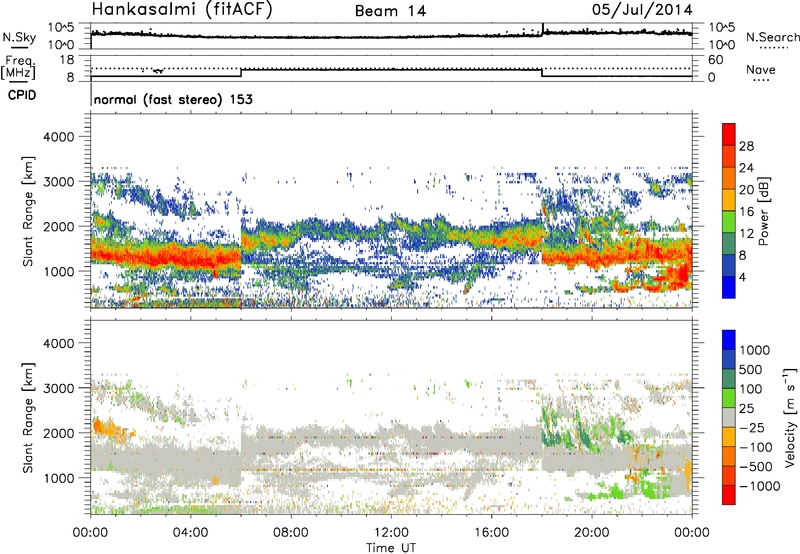Click the 16 dB color bar label
800x554 pixels.
(746, 212)
